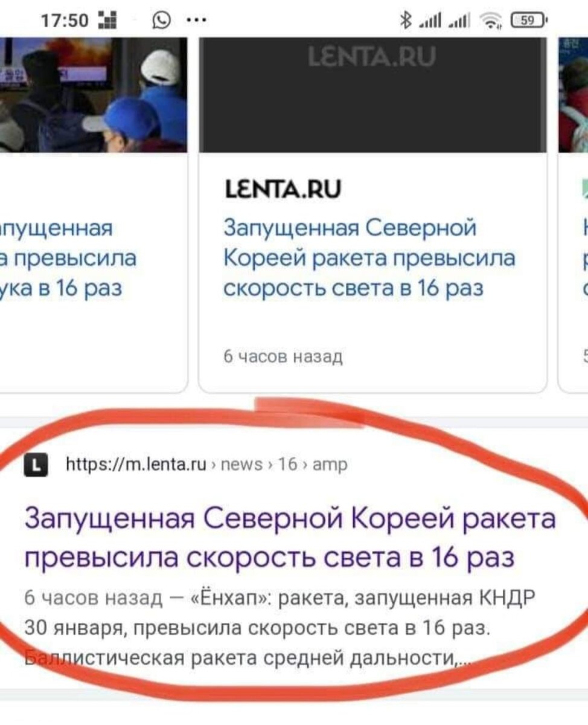Open the dark LENTA.RU placeholder image
The image size is (588, 725).
coord(372,94)
